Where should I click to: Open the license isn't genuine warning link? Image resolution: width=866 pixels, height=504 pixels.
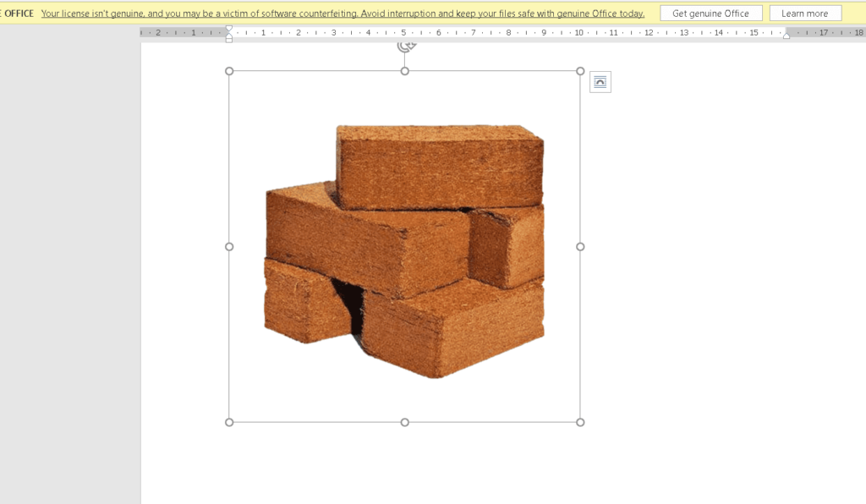(343, 14)
